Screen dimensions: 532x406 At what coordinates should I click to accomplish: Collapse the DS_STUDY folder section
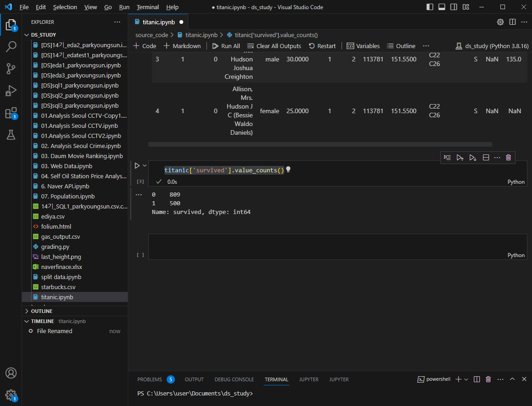(x=75, y=35)
